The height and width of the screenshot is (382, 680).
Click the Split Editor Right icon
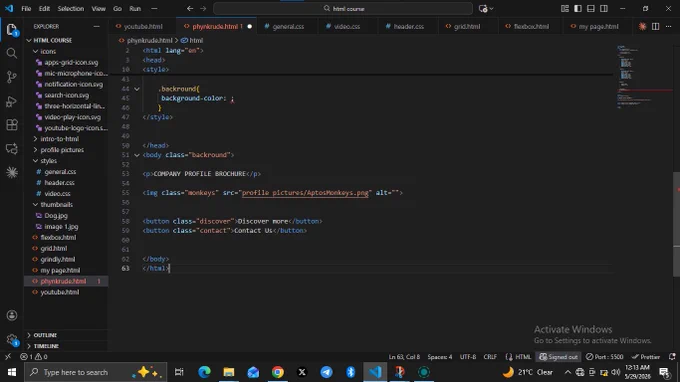coord(655,26)
